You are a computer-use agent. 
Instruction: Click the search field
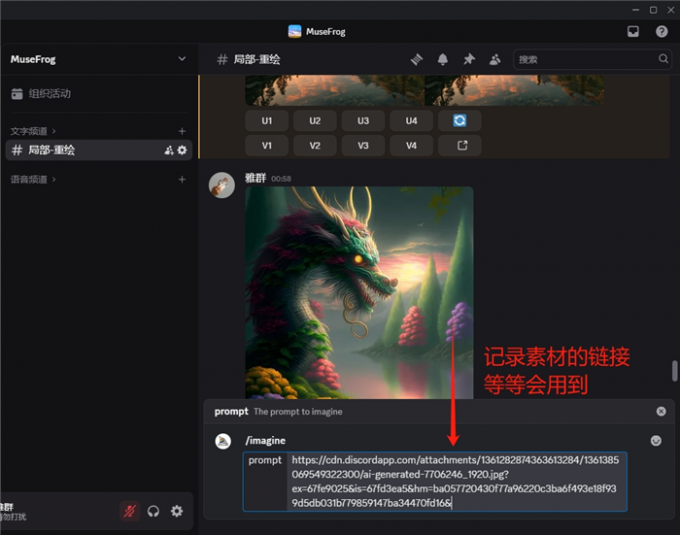tap(592, 59)
